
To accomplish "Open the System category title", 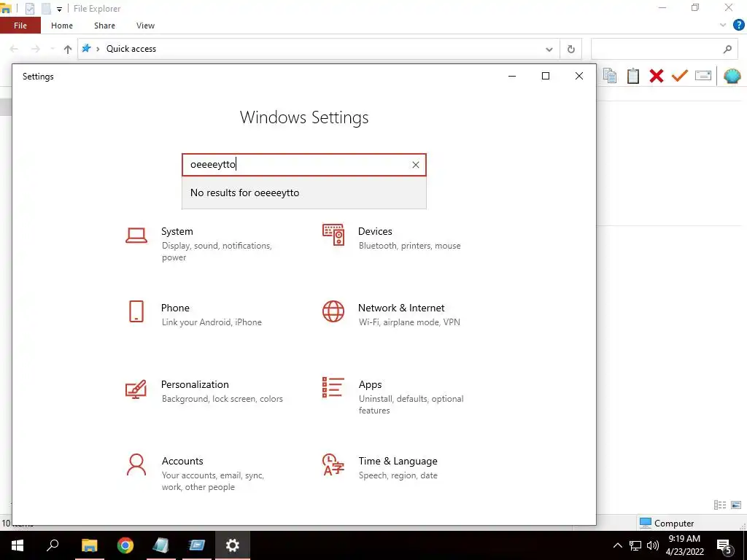I will pyautogui.click(x=177, y=231).
